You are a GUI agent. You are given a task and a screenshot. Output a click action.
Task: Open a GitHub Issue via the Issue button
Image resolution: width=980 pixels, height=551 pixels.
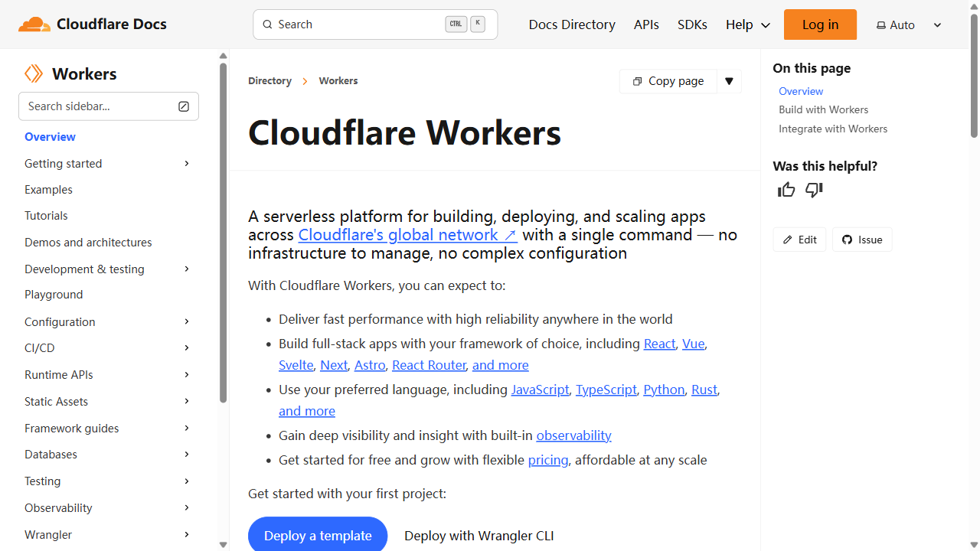862,239
